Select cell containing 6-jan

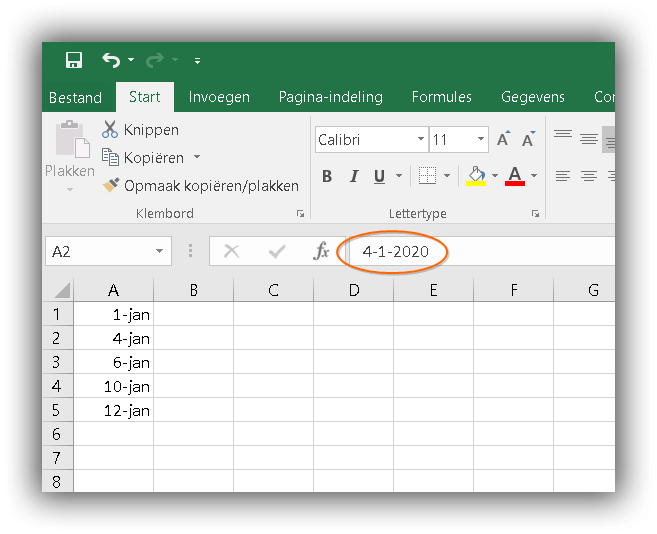tap(114, 362)
